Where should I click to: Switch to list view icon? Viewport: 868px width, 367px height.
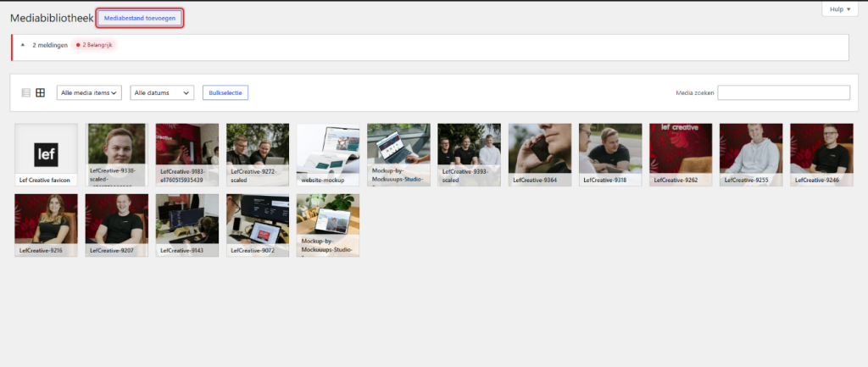pos(26,93)
